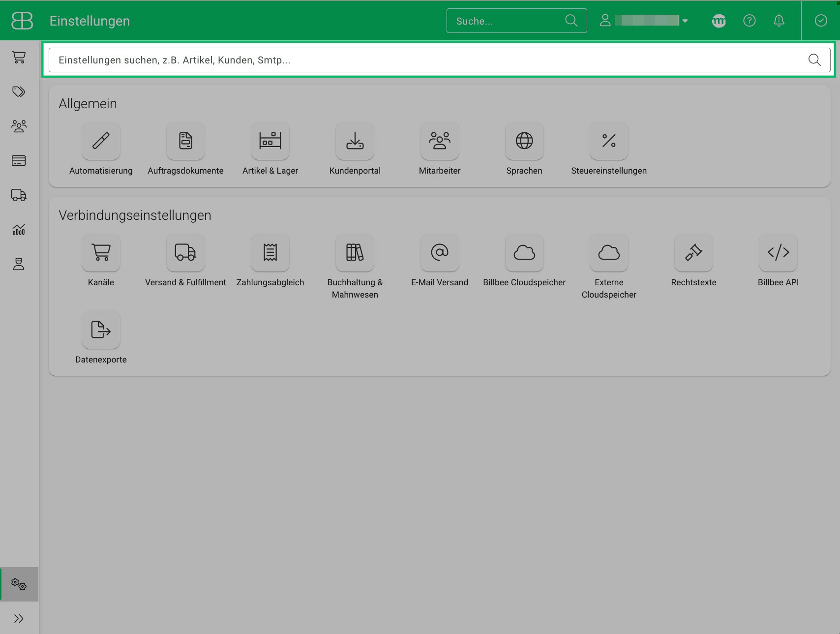840x634 pixels.
Task: Open the Zahlungsabgleich receipt icon
Action: [x=270, y=252]
